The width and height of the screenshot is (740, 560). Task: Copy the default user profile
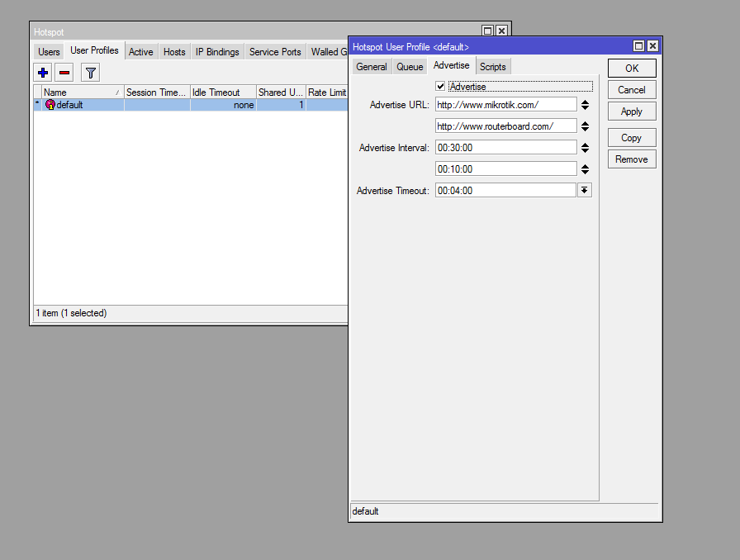pyautogui.click(x=632, y=138)
